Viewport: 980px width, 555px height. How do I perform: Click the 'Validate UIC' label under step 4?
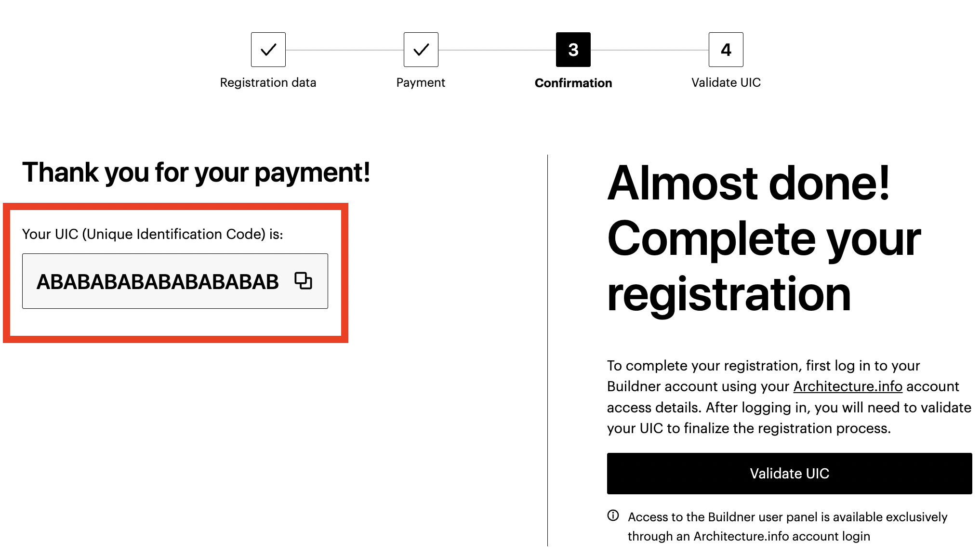726,82
